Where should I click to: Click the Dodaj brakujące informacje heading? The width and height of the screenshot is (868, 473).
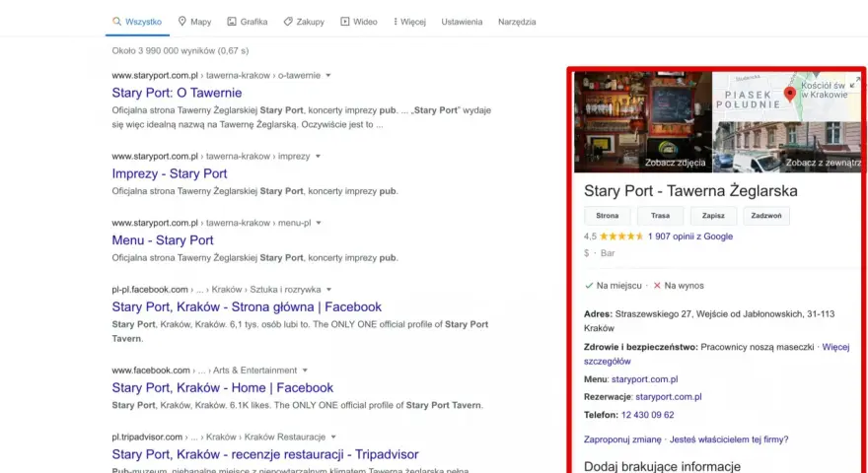point(662,466)
